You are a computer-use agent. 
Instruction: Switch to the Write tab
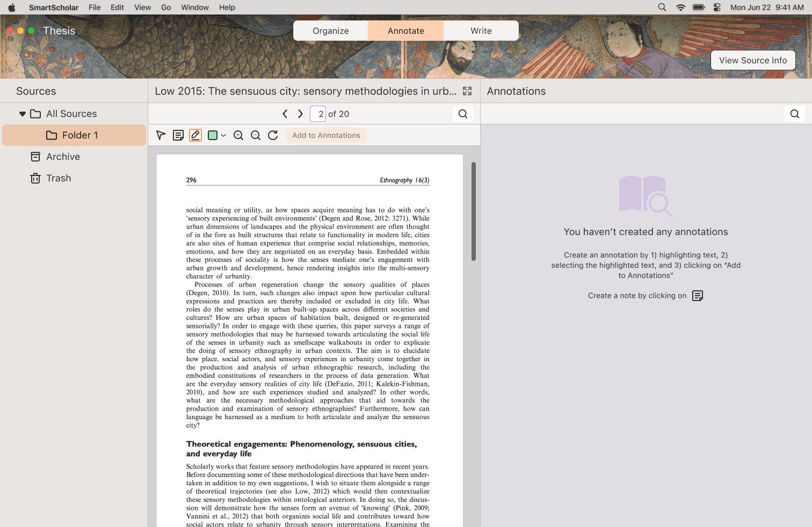481,31
